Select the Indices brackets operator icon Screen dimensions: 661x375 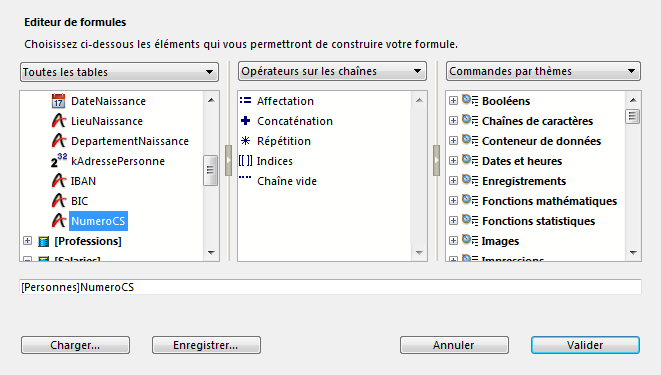pyautogui.click(x=245, y=161)
